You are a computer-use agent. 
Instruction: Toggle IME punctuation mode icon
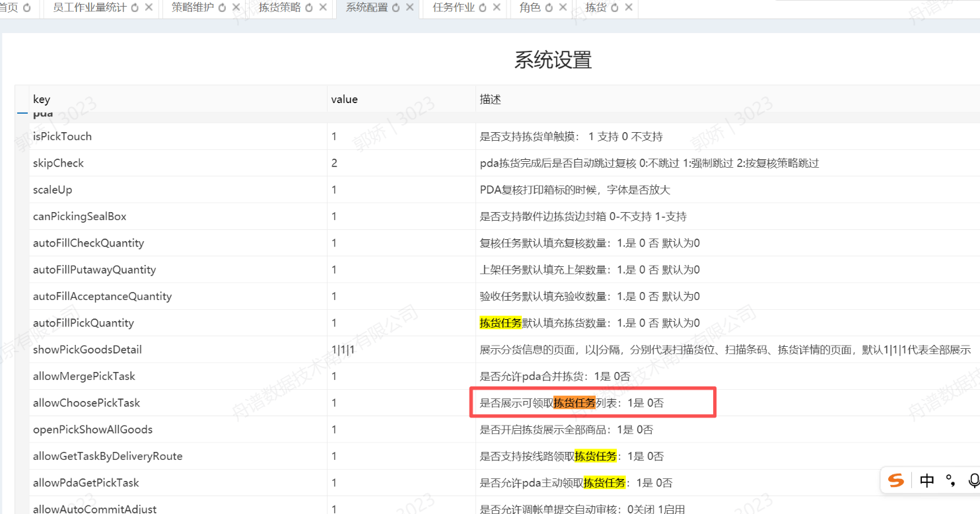(x=950, y=480)
